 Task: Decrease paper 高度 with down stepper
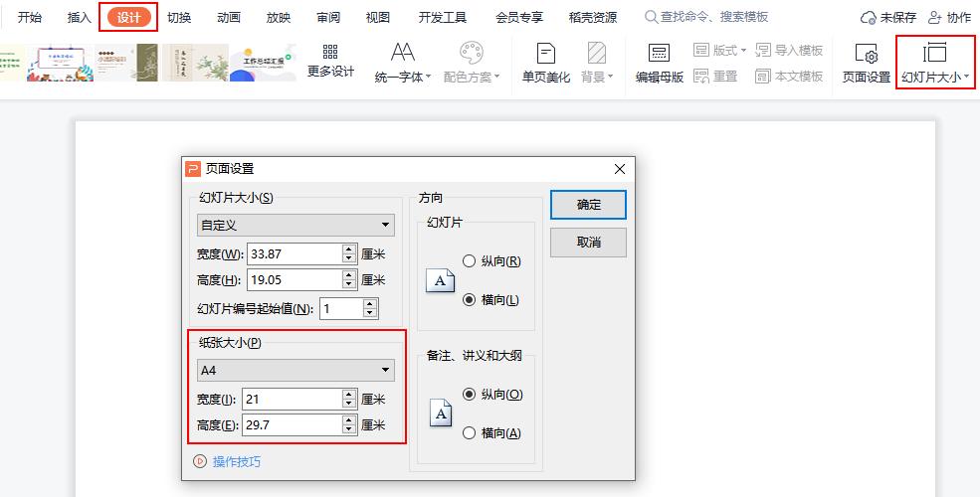point(349,430)
